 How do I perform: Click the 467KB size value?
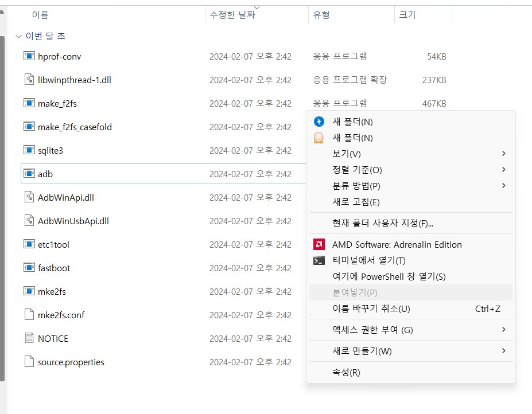tap(434, 103)
